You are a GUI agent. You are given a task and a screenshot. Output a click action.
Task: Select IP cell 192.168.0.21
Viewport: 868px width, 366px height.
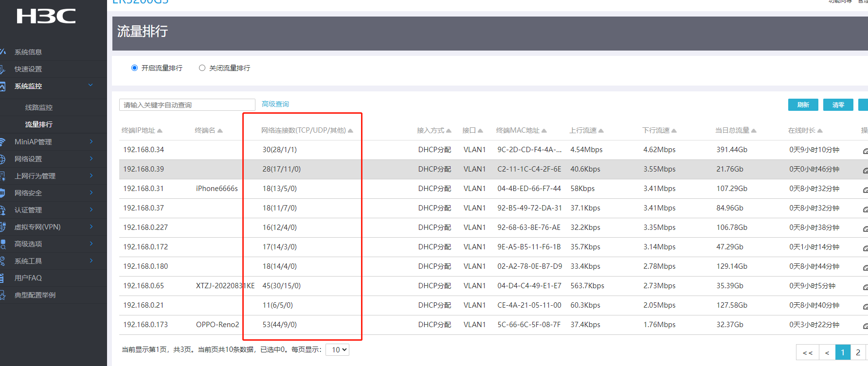[x=144, y=305]
